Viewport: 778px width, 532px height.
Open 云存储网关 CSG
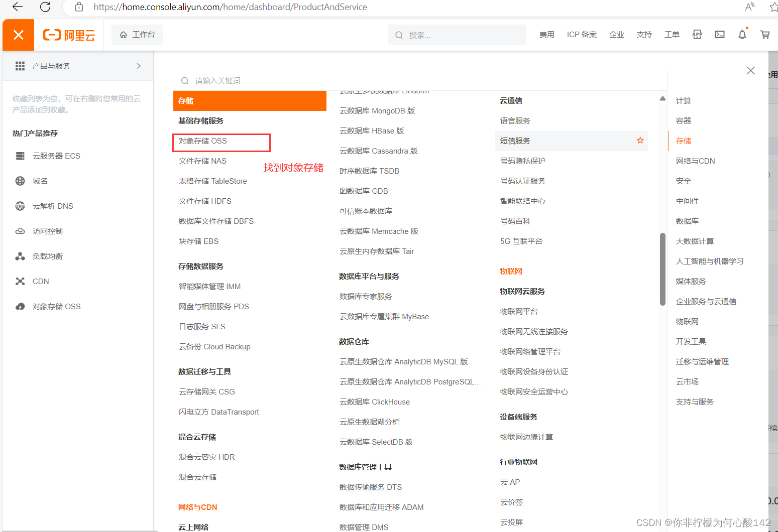pyautogui.click(x=207, y=392)
